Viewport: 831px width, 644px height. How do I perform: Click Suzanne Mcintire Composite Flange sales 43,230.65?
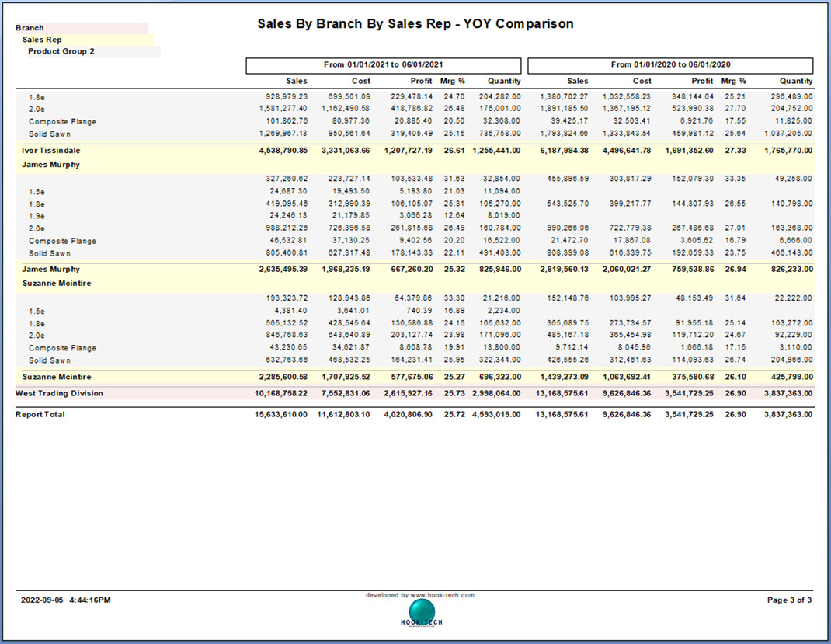pos(288,348)
